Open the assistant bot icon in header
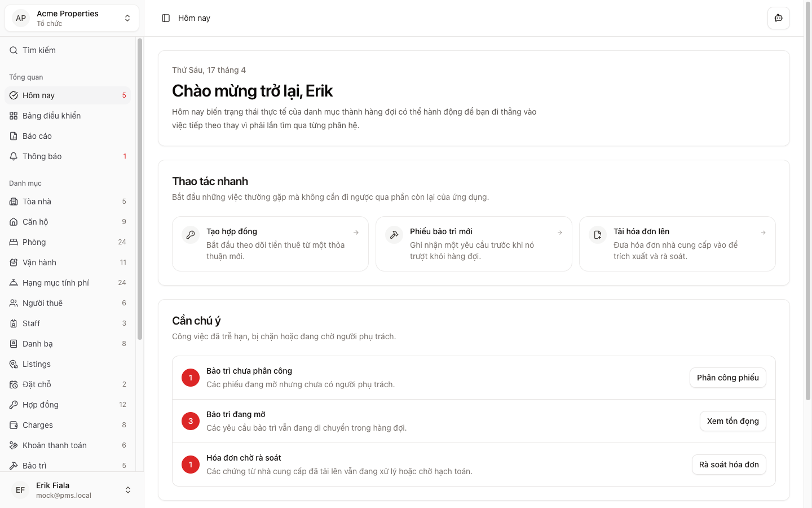The image size is (812, 508). pyautogui.click(x=779, y=18)
